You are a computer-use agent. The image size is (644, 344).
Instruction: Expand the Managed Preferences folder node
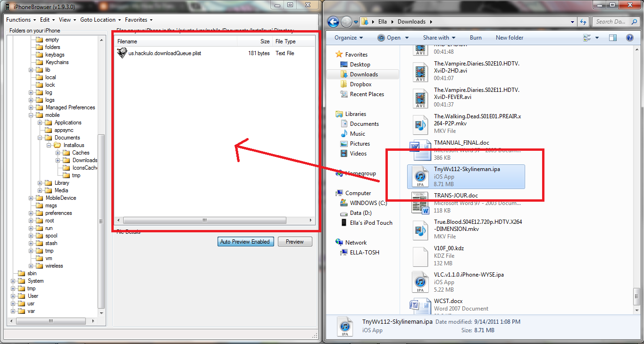32,107
